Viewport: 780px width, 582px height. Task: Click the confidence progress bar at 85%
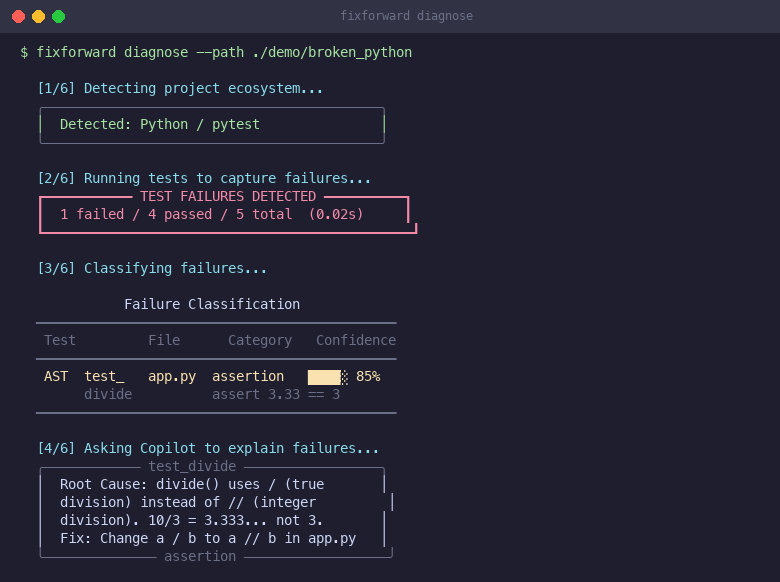[x=326, y=377]
